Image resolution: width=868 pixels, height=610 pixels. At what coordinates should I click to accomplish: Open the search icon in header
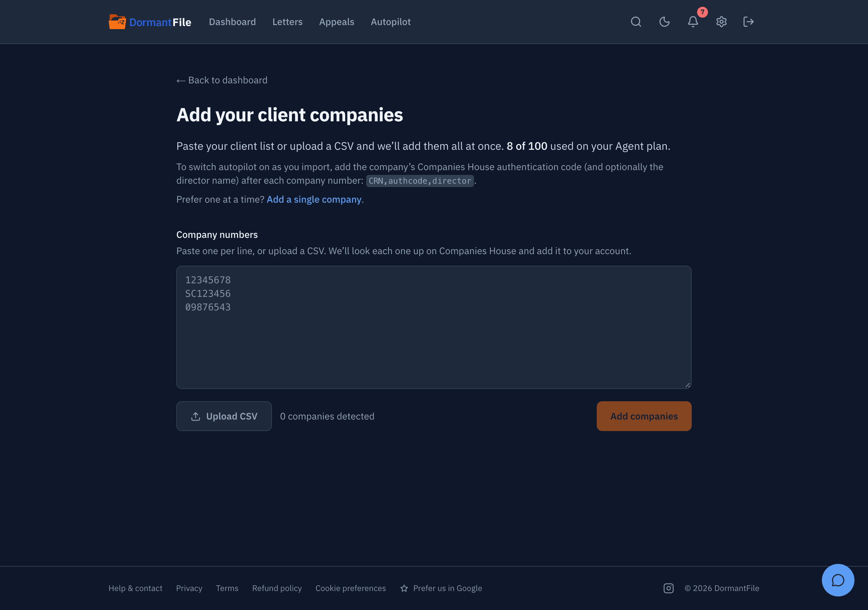click(x=636, y=22)
